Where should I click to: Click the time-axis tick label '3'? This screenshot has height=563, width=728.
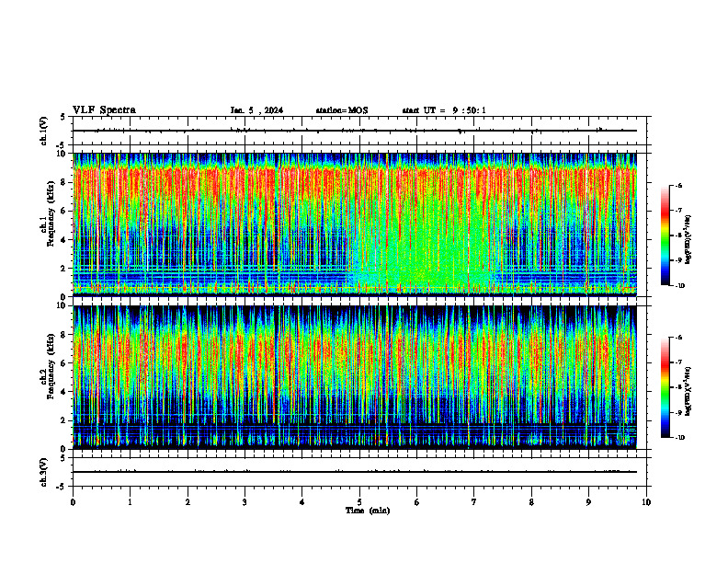245,502
